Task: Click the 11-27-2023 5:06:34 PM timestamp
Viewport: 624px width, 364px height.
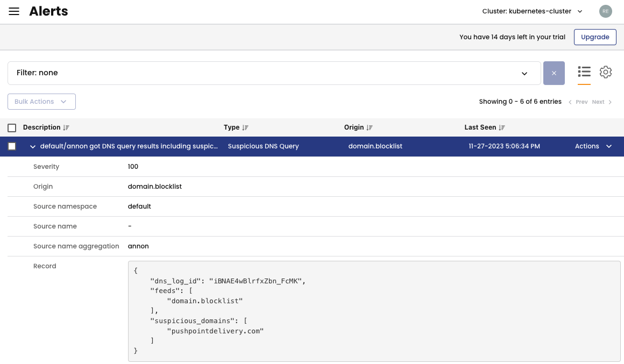Action: click(504, 146)
